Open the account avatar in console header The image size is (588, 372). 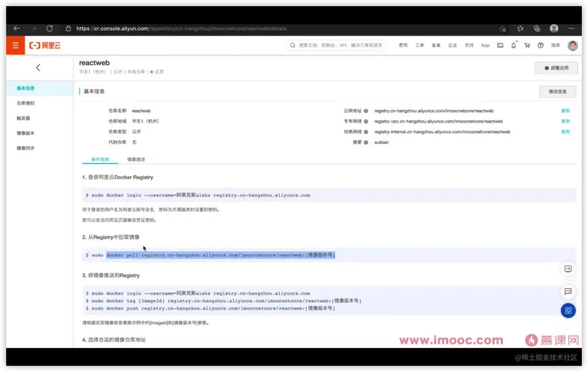point(572,45)
